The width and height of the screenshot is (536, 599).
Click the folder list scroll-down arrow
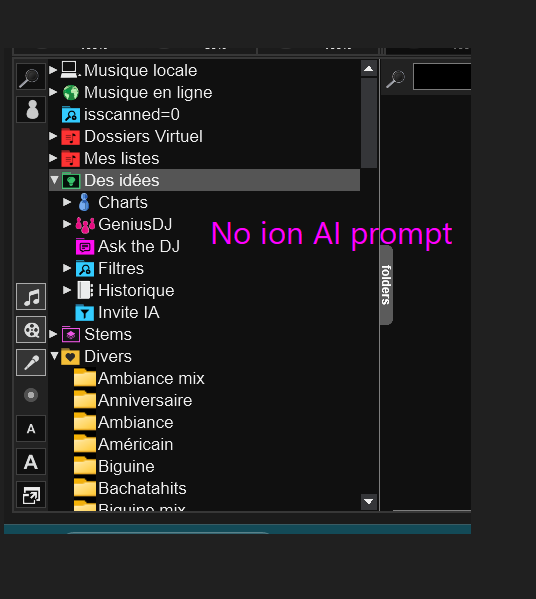pyautogui.click(x=369, y=502)
